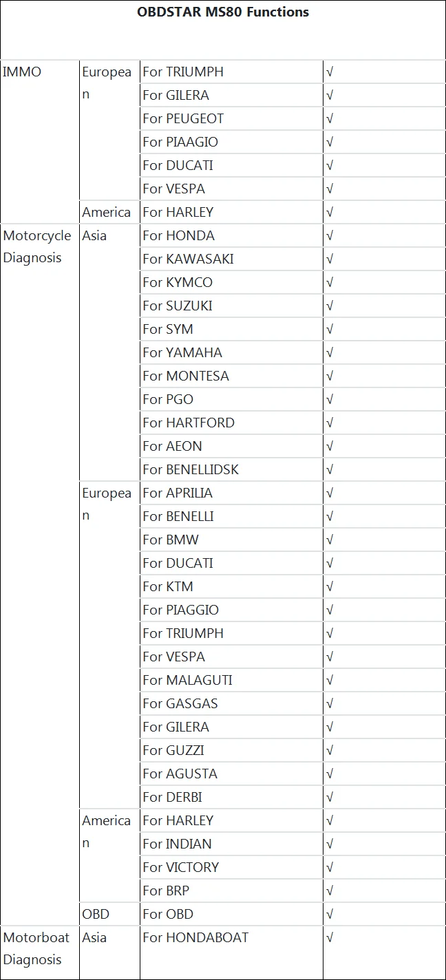Click the checkmark next to For BMW
The image size is (446, 980).
coord(330,540)
